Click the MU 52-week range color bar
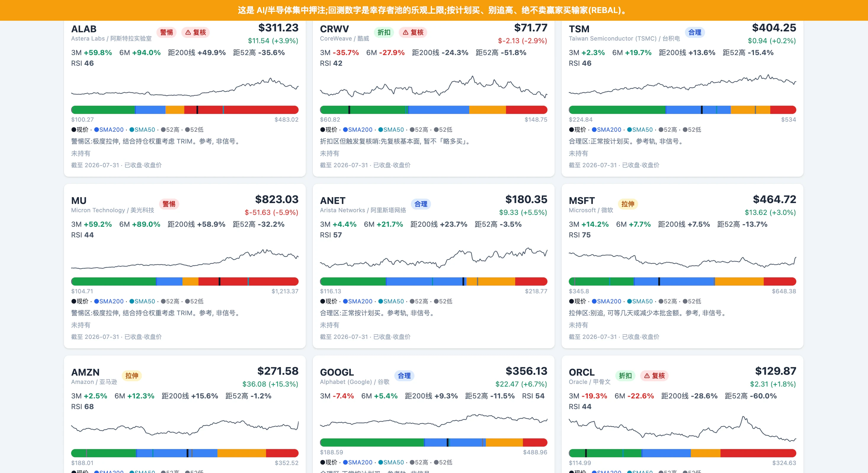Screen dimensions: 868x473 [x=185, y=281]
